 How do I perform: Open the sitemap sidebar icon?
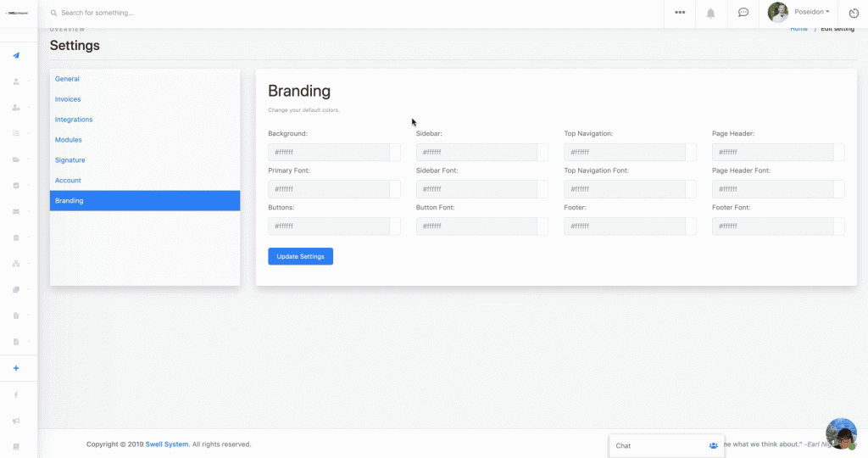(x=16, y=264)
